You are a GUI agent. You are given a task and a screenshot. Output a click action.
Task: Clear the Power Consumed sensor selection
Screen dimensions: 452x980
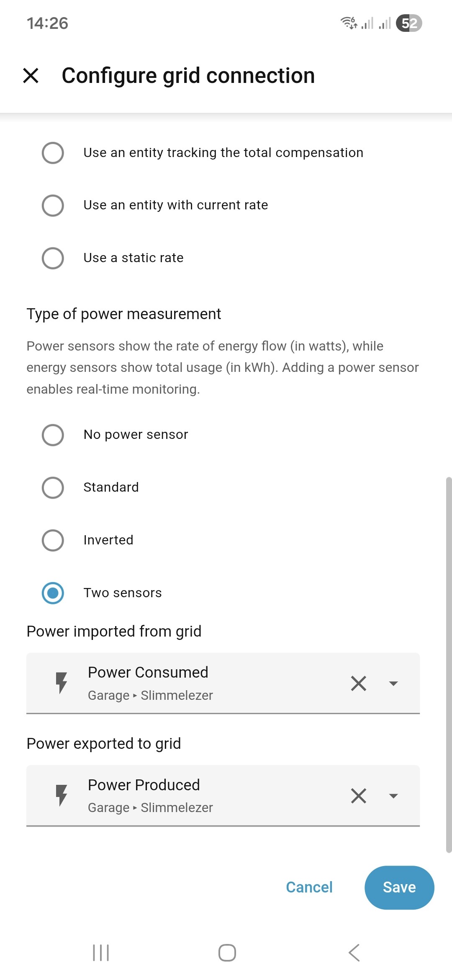358,683
